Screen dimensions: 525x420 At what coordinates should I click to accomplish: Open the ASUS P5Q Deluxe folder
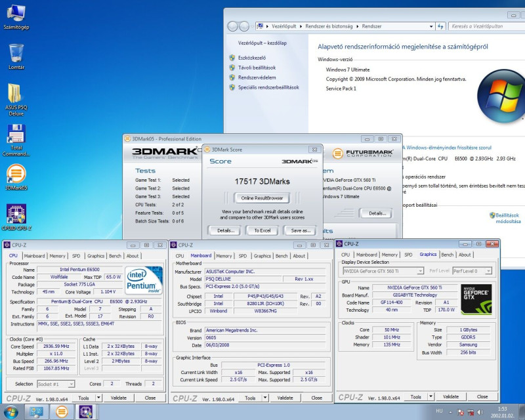point(16,100)
